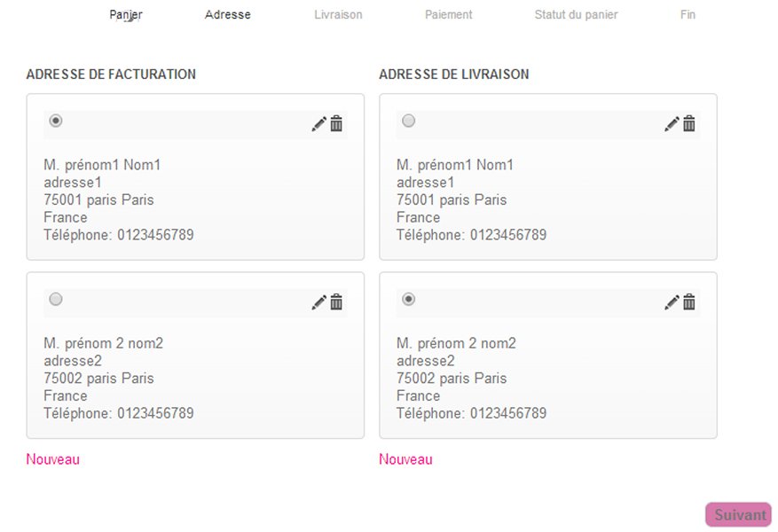Edit the first billing address with pencil icon

(319, 123)
